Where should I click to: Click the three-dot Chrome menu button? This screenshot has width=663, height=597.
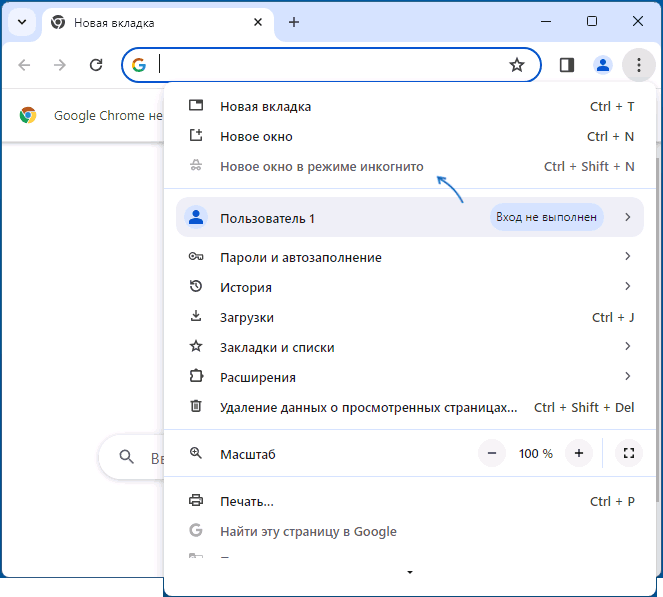(x=638, y=65)
